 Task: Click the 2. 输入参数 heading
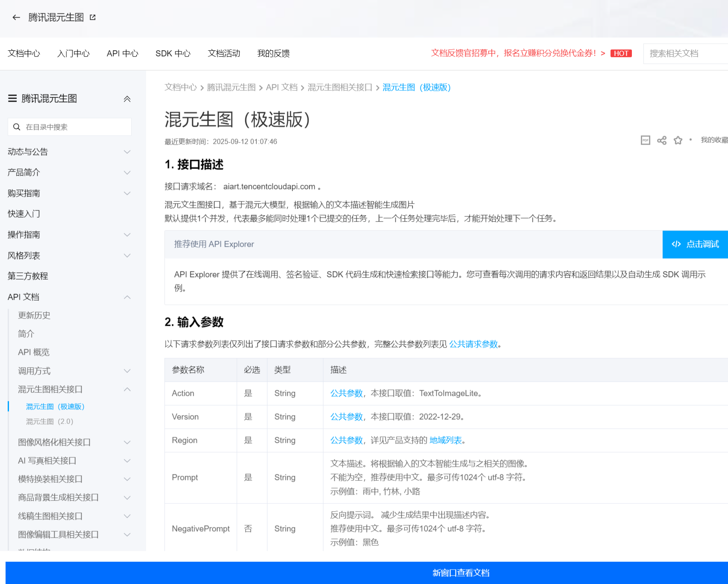pyautogui.click(x=194, y=323)
